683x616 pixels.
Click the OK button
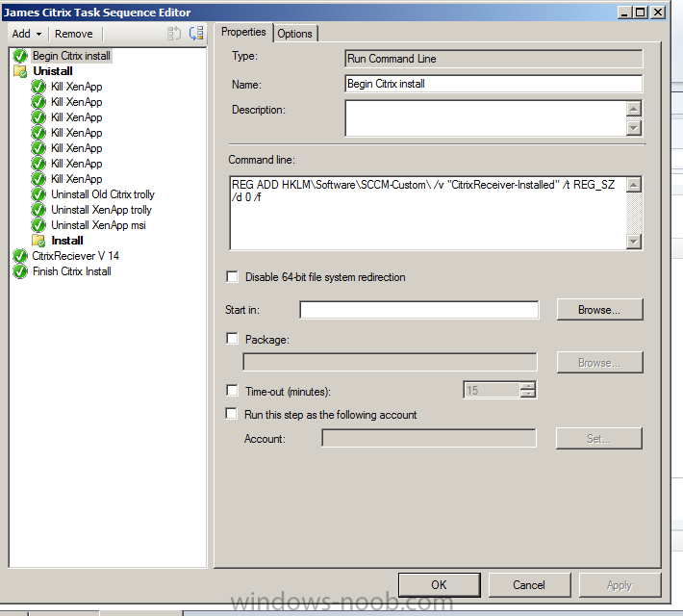439,585
